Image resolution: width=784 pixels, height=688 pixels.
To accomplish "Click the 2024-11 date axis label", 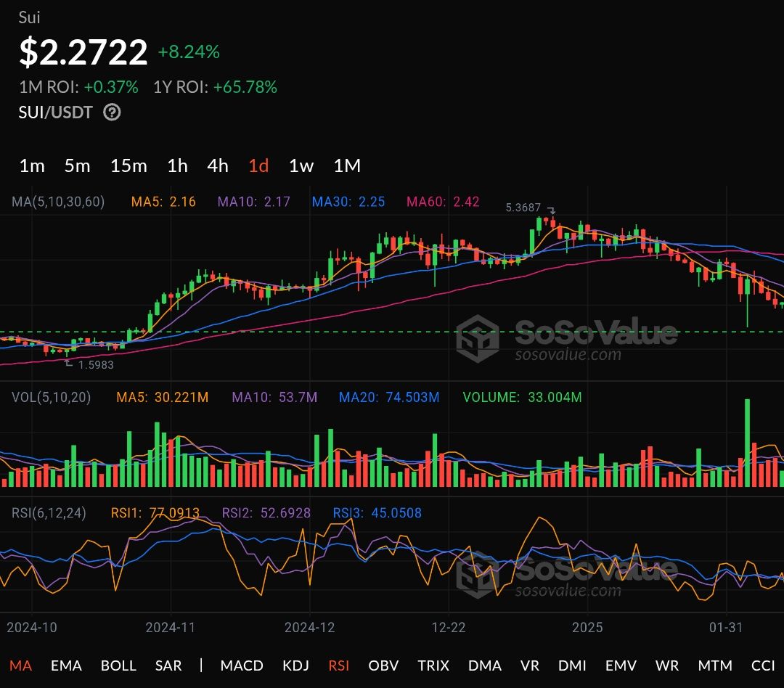I will [x=170, y=627].
